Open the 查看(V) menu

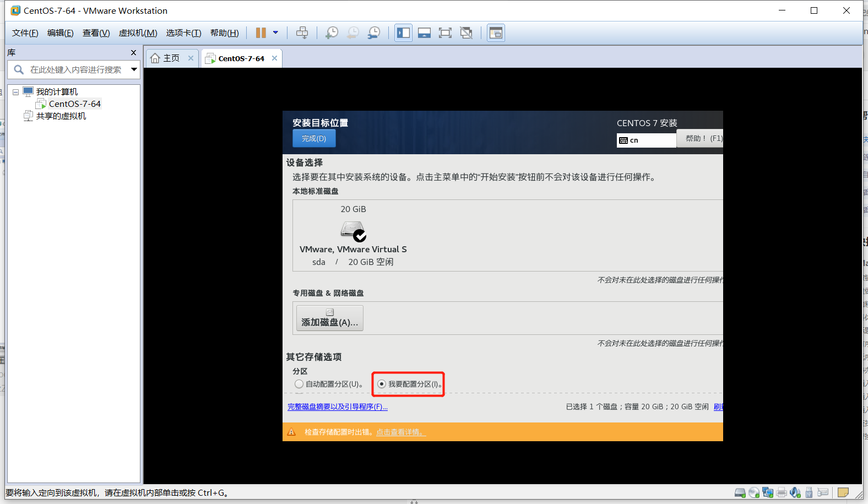point(96,33)
